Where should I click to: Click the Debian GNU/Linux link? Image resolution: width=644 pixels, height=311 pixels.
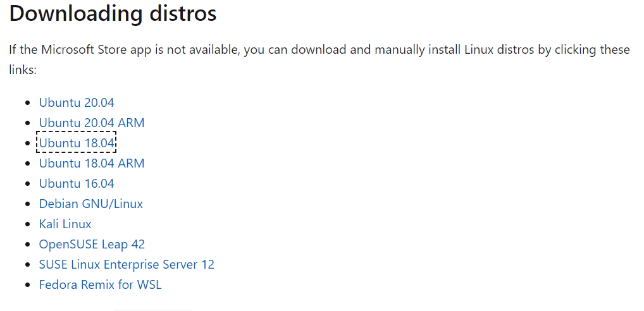point(90,204)
